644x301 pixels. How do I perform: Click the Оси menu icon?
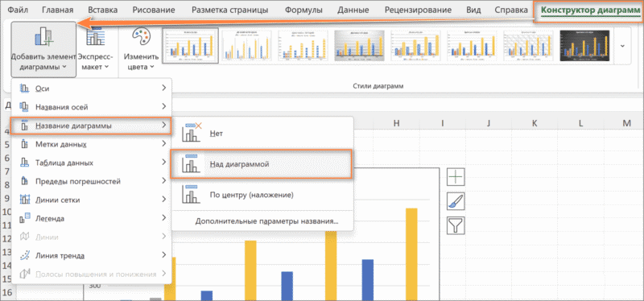[25, 88]
